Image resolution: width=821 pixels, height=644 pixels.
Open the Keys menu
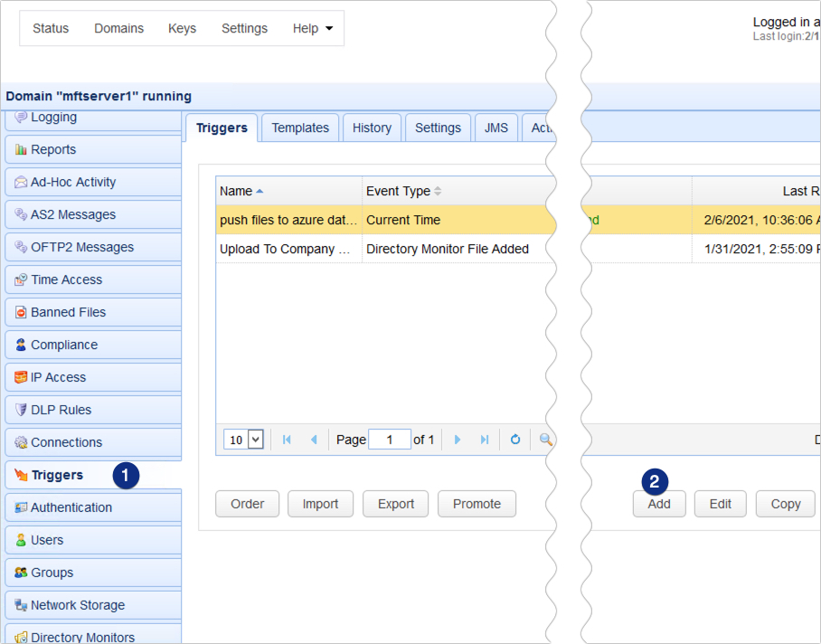[183, 28]
